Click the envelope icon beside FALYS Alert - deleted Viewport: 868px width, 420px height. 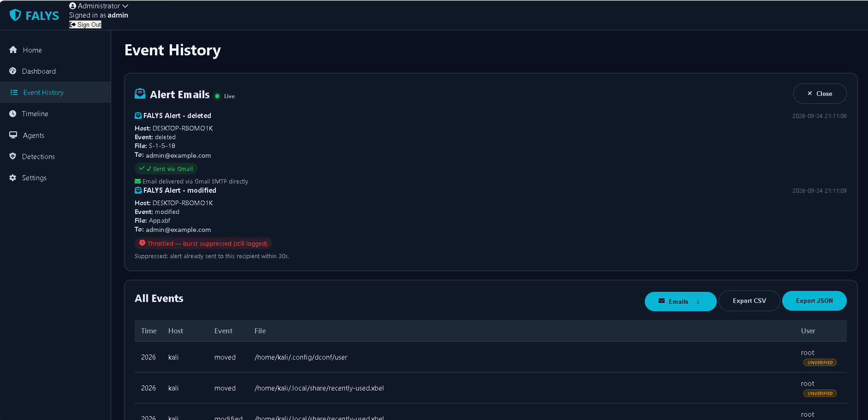tap(138, 115)
